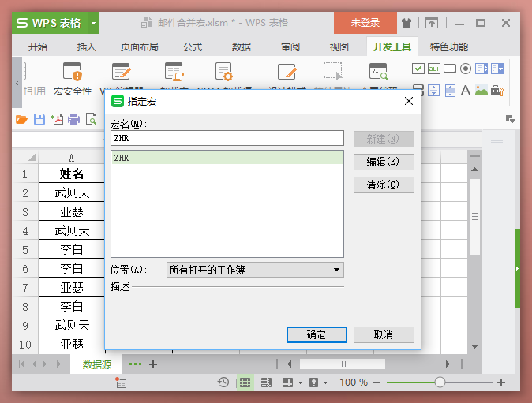Screen dimensions: 532x403
Task: Switch to the 公式 tab
Action: (x=193, y=47)
